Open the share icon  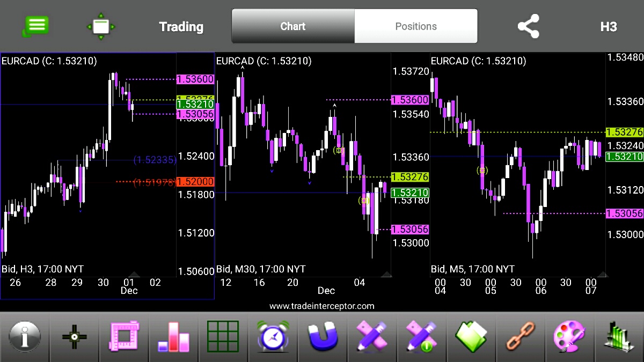coord(528,26)
